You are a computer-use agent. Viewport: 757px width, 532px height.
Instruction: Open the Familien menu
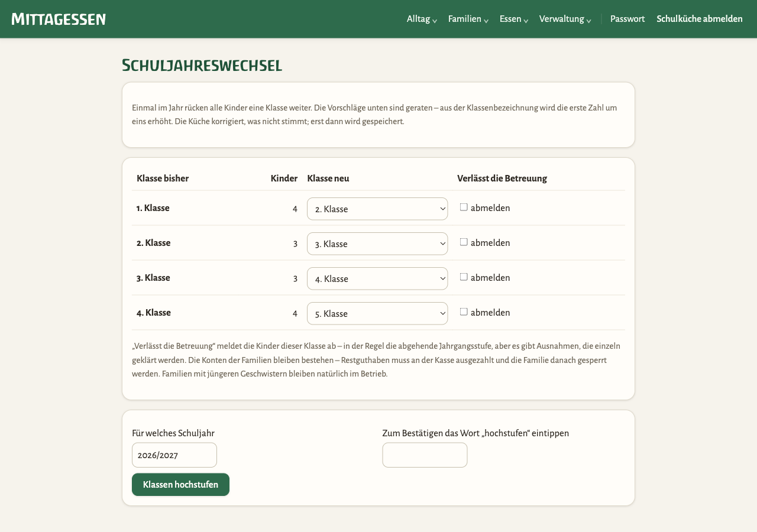click(468, 19)
